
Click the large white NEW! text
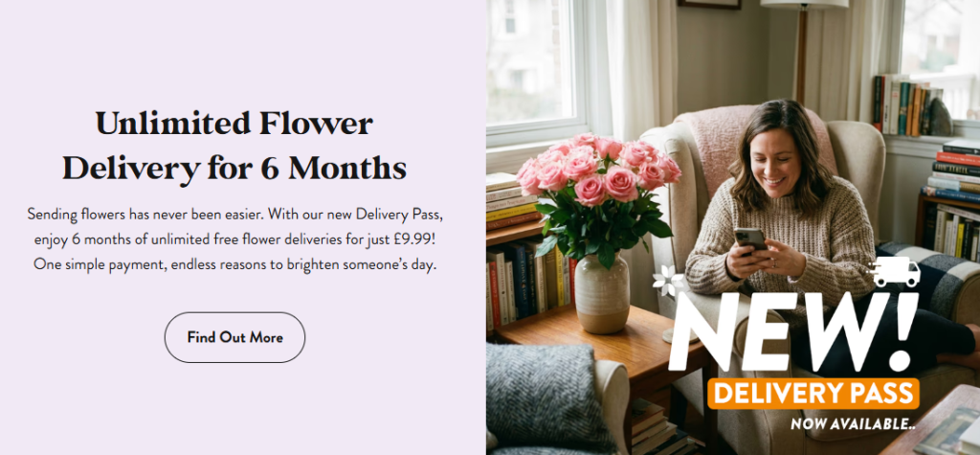click(793, 330)
